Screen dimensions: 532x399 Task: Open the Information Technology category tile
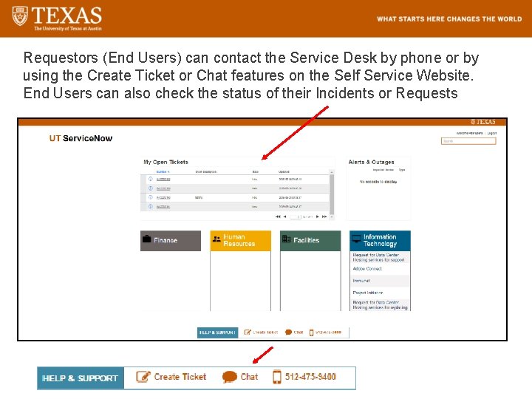[x=380, y=241]
